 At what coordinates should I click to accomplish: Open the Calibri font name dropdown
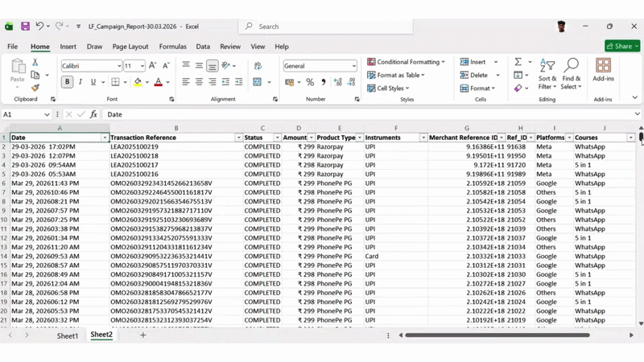point(118,66)
